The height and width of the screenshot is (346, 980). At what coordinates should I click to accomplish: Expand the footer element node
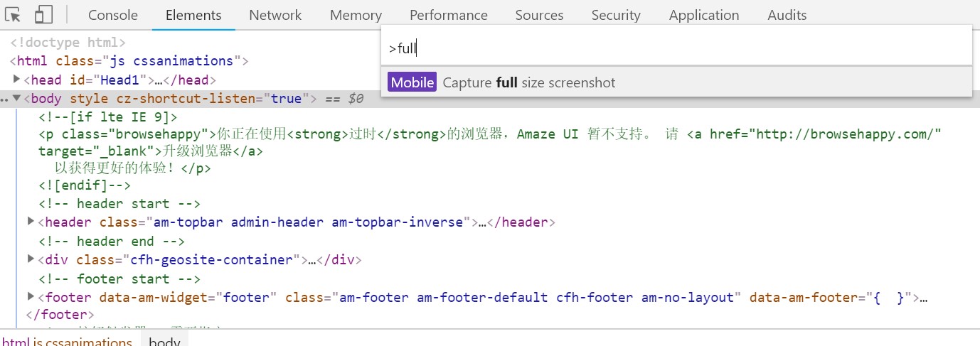[31, 296]
